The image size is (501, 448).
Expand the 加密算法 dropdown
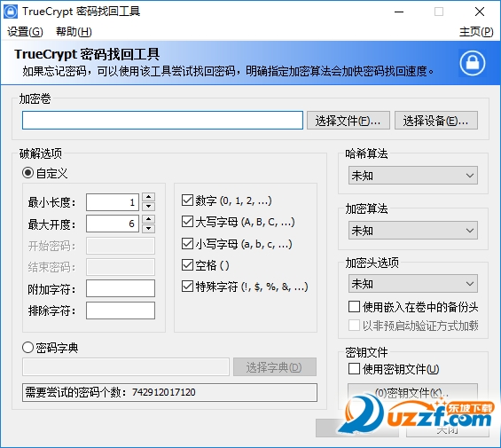coord(413,231)
